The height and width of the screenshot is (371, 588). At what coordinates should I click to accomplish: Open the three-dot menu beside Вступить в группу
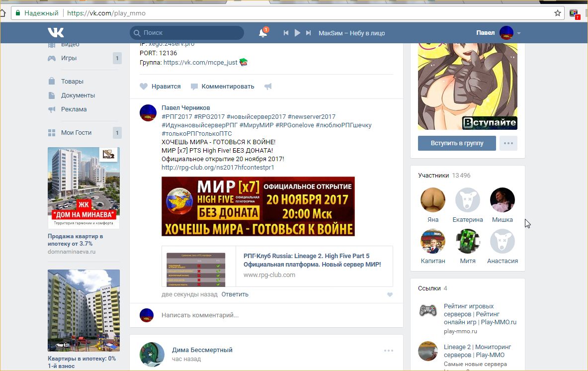tap(508, 143)
